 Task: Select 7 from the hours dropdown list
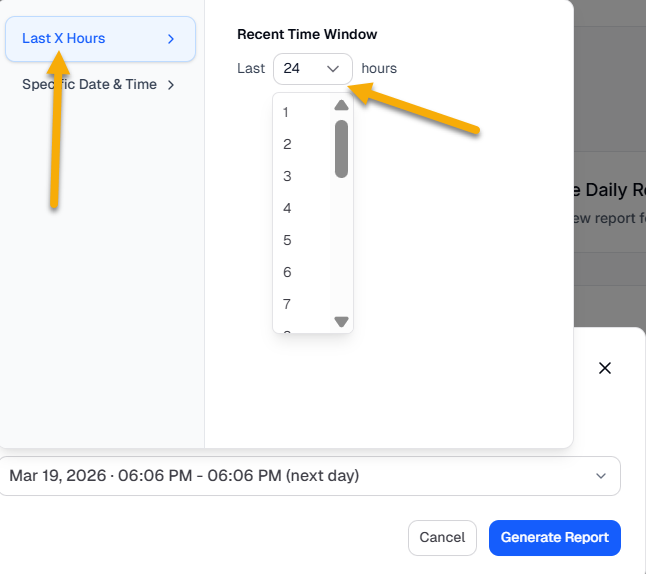click(x=287, y=304)
